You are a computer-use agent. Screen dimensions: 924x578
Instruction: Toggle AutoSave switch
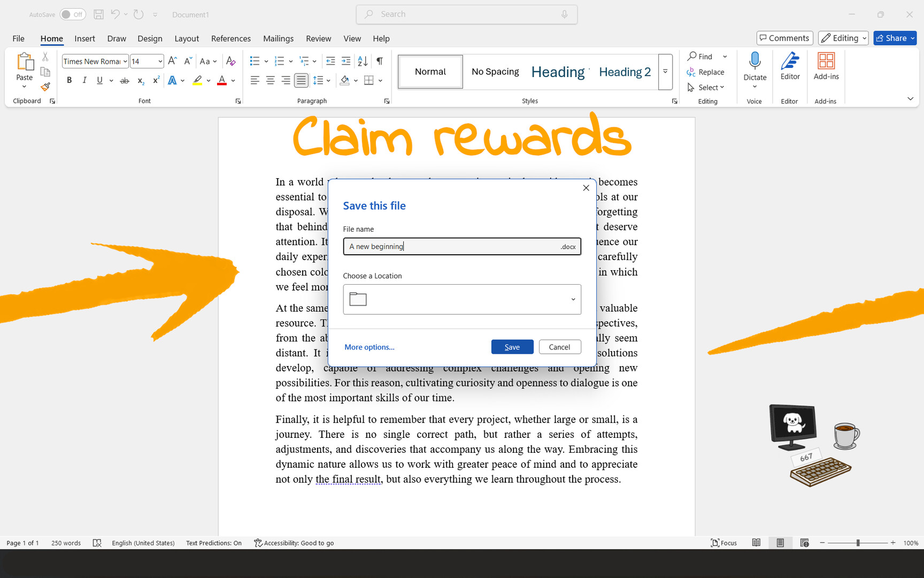pos(73,14)
